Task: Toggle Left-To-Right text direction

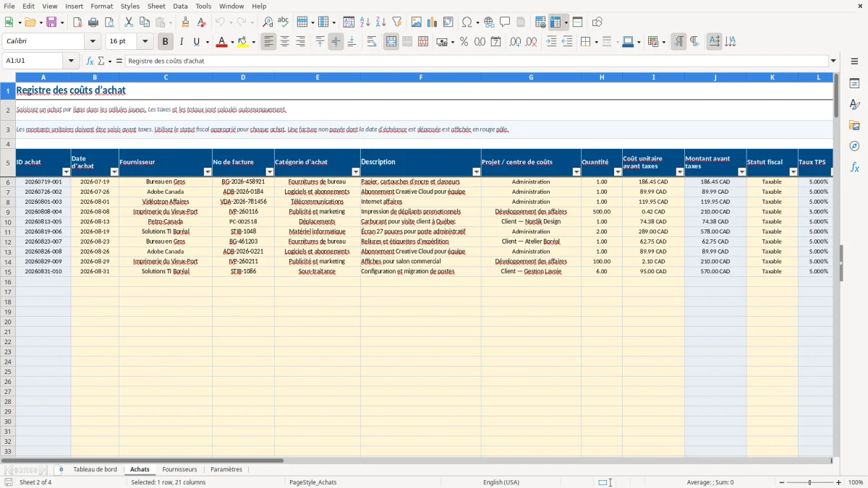Action: click(678, 42)
